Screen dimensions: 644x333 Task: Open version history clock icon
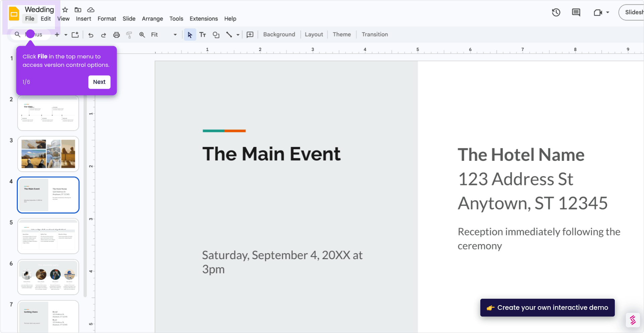[x=556, y=12]
